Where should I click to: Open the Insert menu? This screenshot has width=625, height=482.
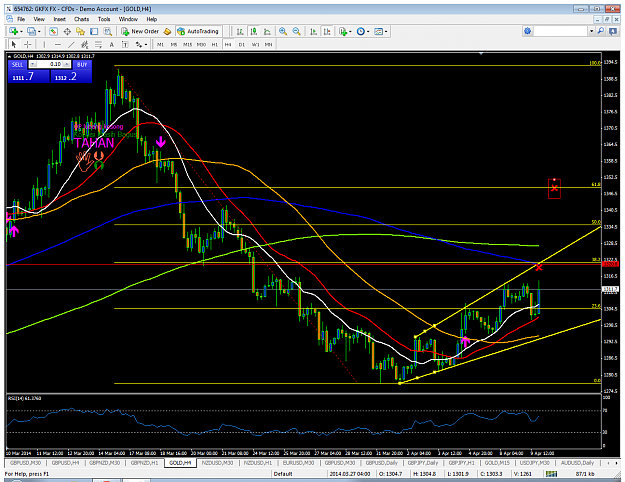59,19
